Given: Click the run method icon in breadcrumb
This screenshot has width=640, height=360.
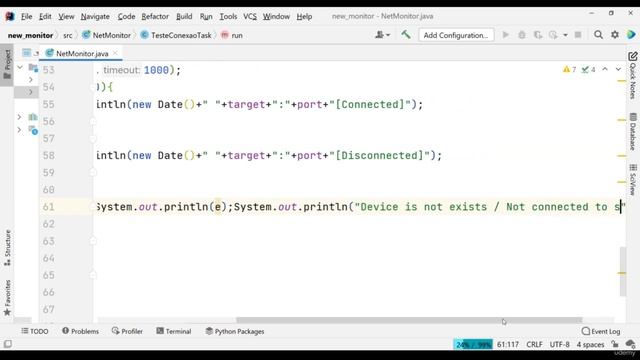Looking at the screenshot, I should coord(224,35).
